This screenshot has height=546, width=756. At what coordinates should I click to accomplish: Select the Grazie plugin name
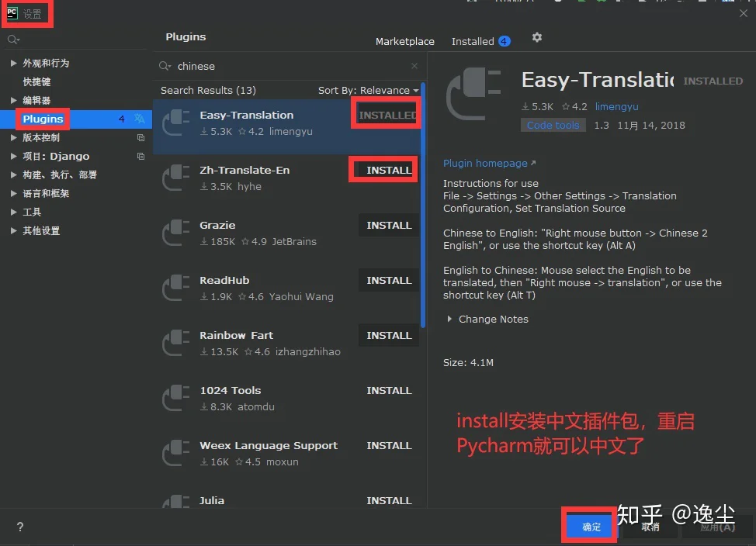click(217, 225)
